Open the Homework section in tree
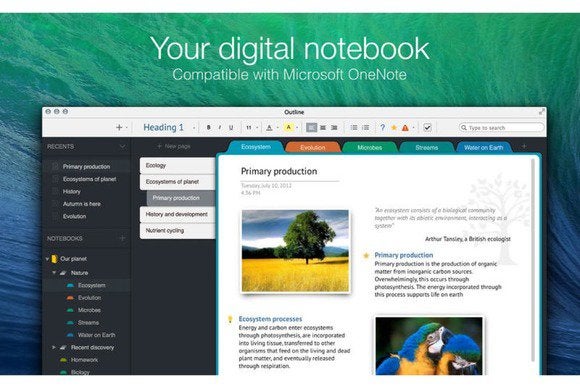 click(x=84, y=360)
